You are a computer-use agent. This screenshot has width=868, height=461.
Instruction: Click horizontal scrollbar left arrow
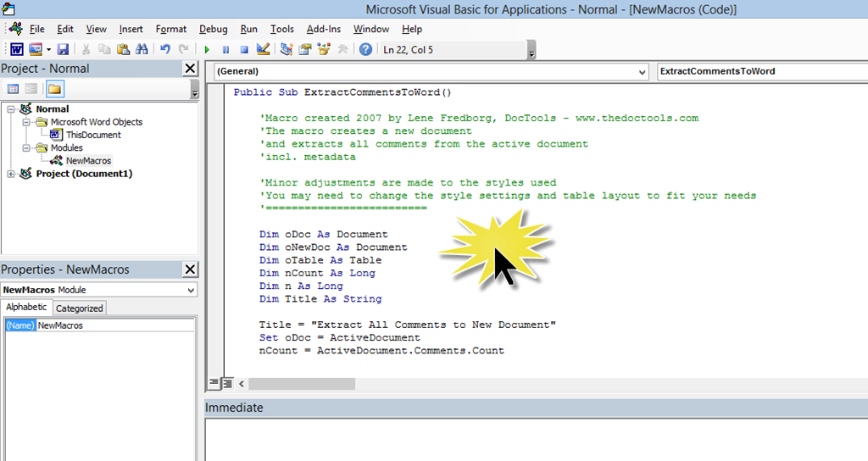pos(242,383)
